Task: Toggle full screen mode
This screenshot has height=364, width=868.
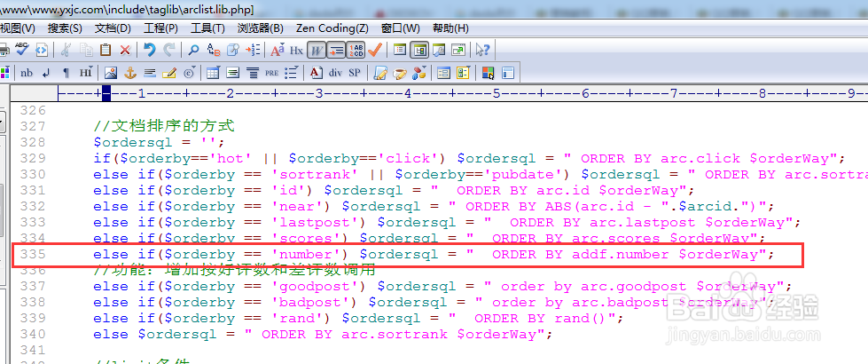Action: pos(458,50)
